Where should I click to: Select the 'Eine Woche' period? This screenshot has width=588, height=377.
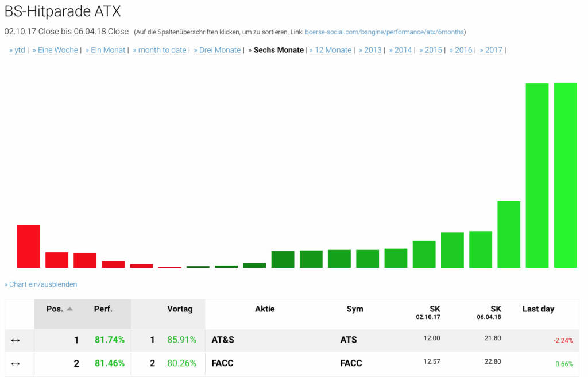tap(55, 50)
